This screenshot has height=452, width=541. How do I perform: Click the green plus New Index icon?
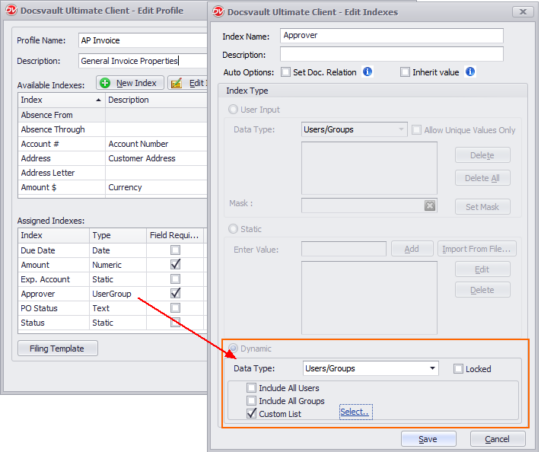[105, 83]
